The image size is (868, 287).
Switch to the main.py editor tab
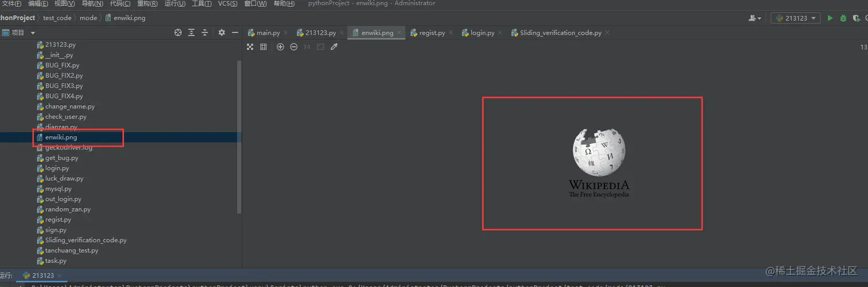click(x=268, y=33)
